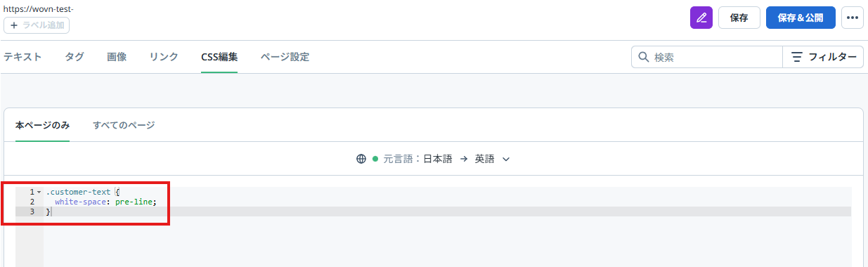This screenshot has height=267, width=868.
Task: Open the ページ設定 tab
Action: 285,57
